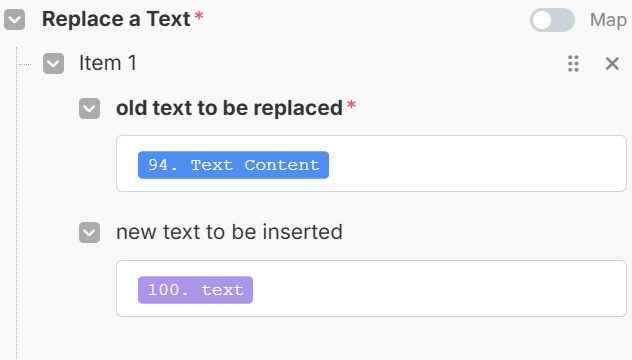This screenshot has width=632, height=360.
Task: Click the white knob of the Map switch
Action: click(x=543, y=20)
